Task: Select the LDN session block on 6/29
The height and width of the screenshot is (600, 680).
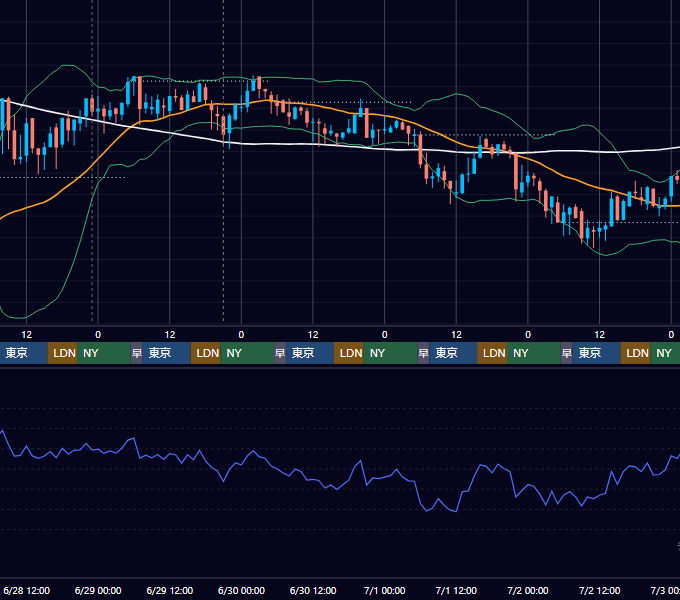Action: click(x=206, y=353)
